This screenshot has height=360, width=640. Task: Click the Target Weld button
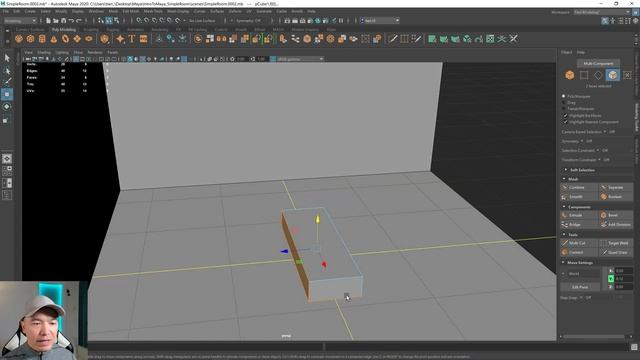[616, 243]
